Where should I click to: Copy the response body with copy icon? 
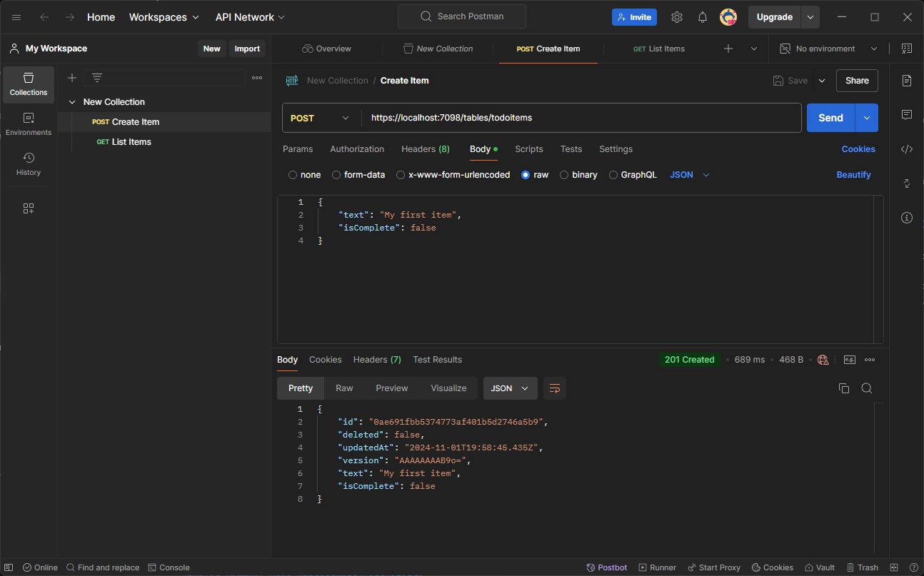coord(844,388)
